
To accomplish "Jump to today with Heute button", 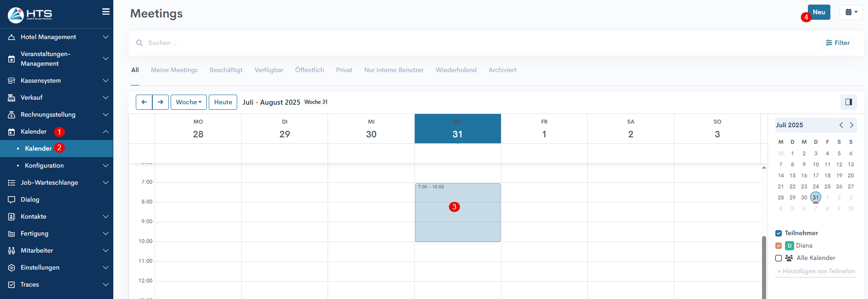I will point(223,102).
